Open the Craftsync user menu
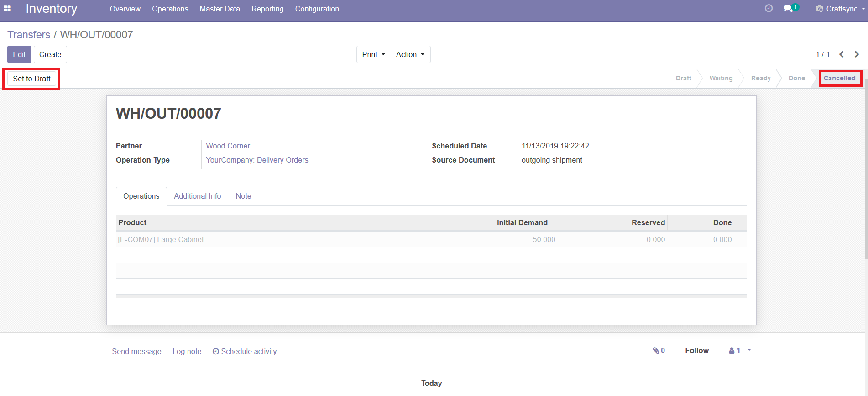Image resolution: width=868 pixels, height=396 pixels. point(840,9)
